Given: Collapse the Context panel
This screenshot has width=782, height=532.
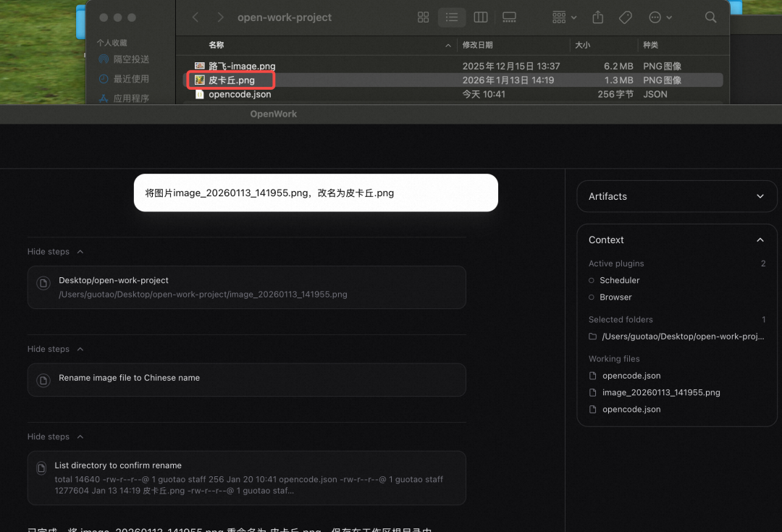Looking at the screenshot, I should click(760, 240).
